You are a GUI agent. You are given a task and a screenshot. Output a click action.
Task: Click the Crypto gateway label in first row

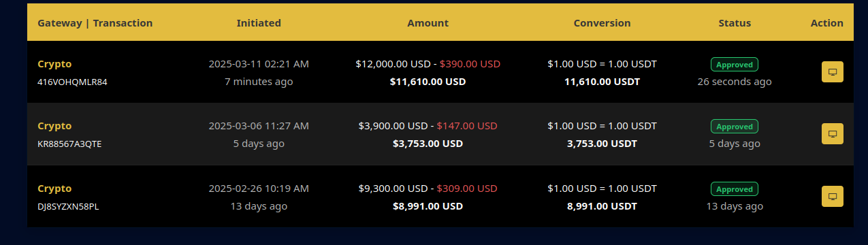click(54, 64)
